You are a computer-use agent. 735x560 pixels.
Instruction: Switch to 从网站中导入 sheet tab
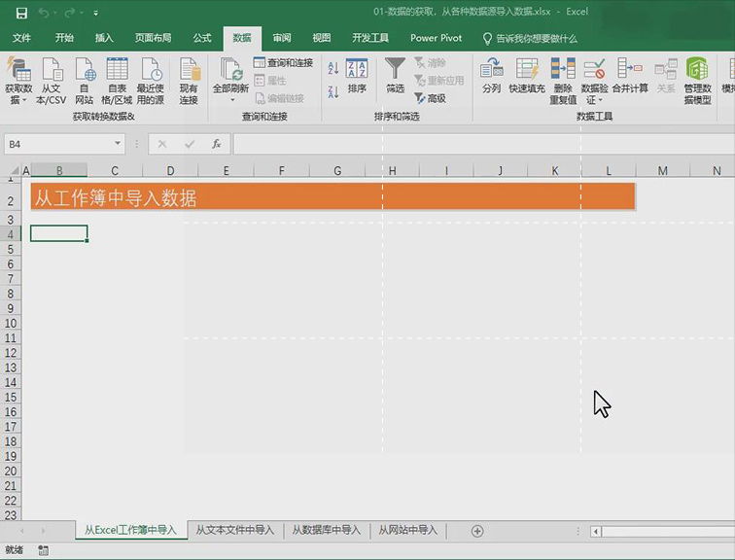[408, 530]
